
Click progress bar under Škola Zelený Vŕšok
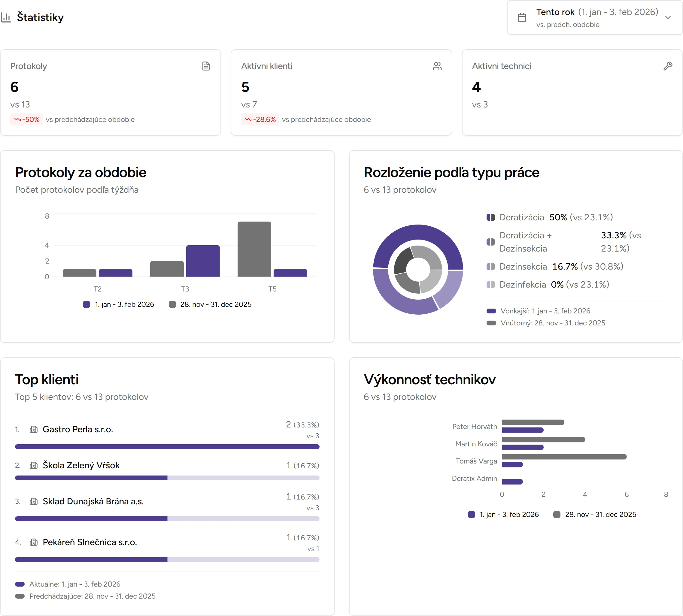point(167,478)
